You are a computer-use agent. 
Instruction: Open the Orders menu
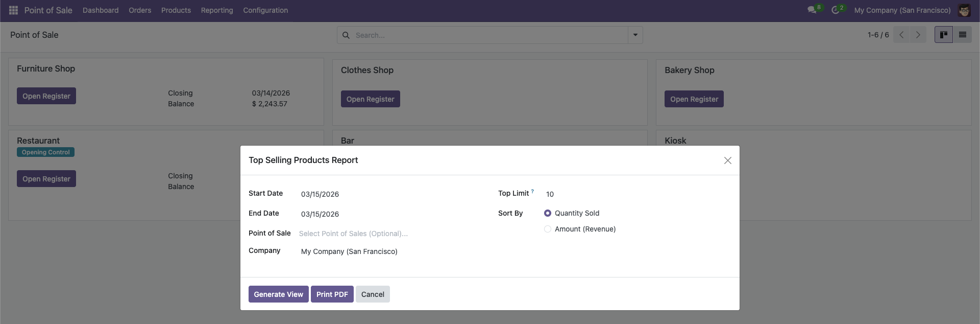pos(140,10)
